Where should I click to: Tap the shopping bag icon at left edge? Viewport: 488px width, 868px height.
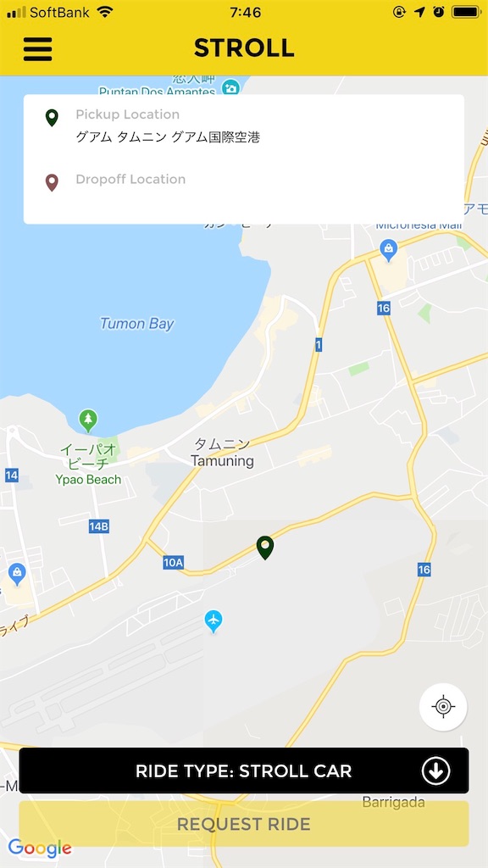click(x=17, y=574)
